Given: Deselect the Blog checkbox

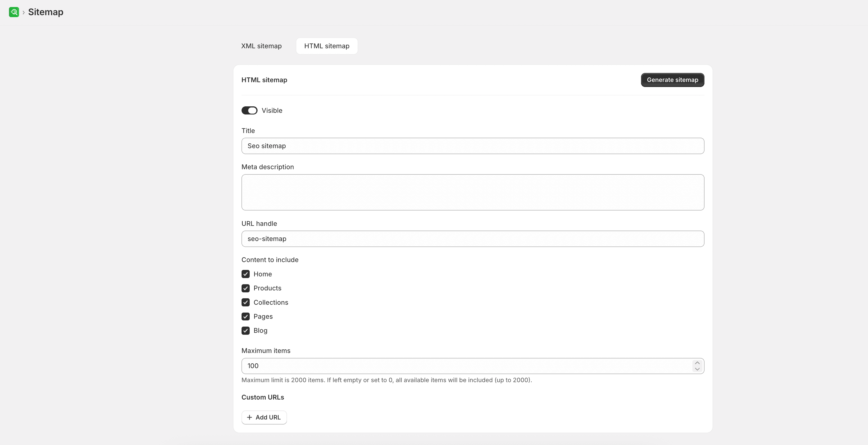Looking at the screenshot, I should (246, 331).
